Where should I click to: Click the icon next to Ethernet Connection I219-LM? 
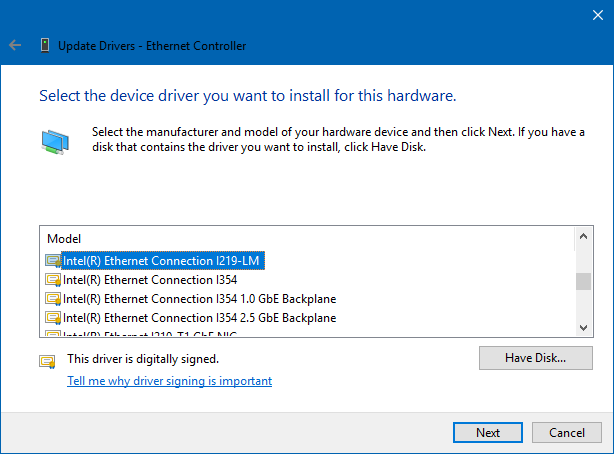click(x=53, y=261)
